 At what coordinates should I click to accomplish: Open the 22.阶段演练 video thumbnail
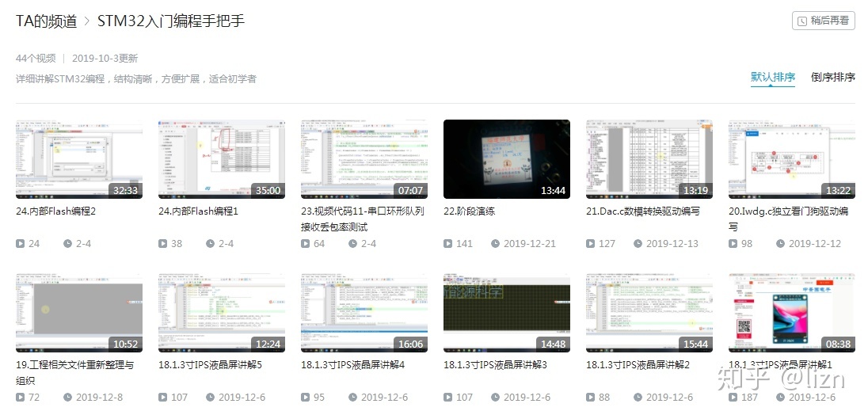coord(507,158)
